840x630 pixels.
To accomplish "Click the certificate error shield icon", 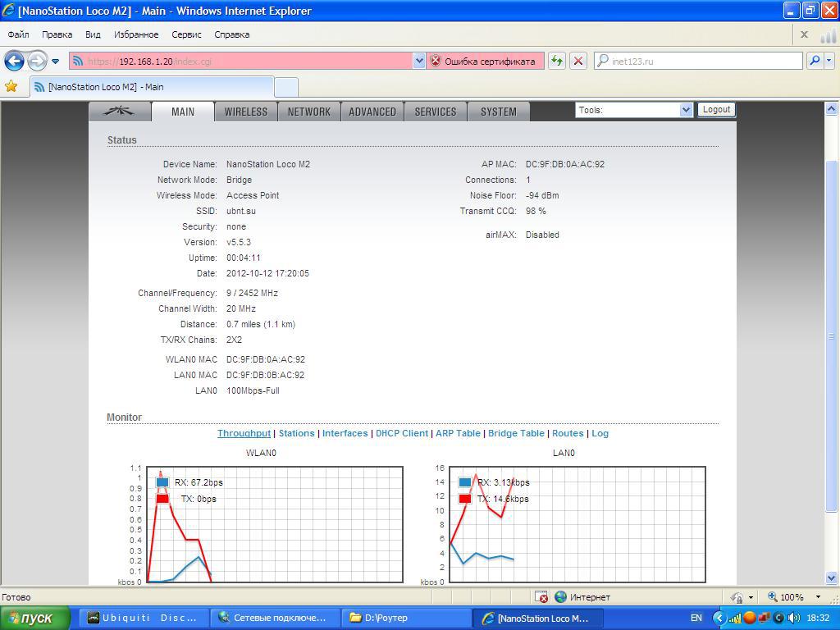I will 436,61.
